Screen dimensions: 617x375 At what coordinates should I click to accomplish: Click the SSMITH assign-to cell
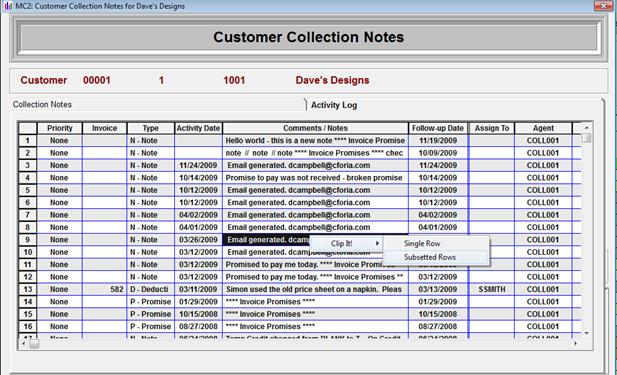tap(491, 289)
